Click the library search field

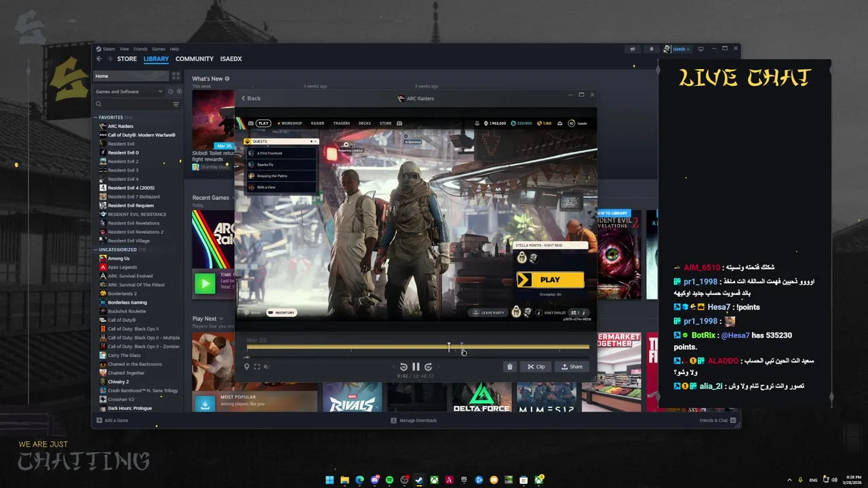coord(132,104)
